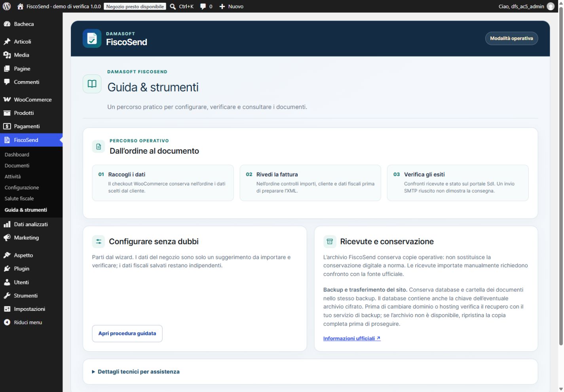Open the Documenti submenu item

(x=17, y=166)
